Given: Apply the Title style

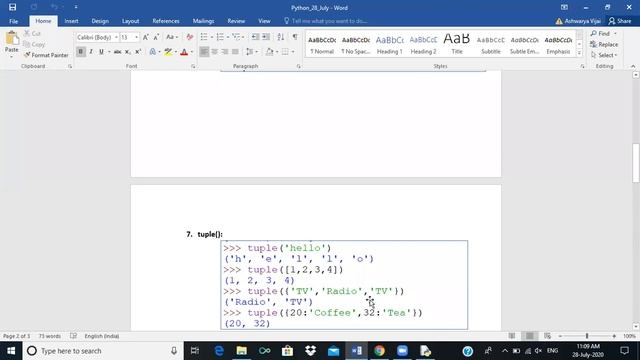Looking at the screenshot, I should pos(457,44).
